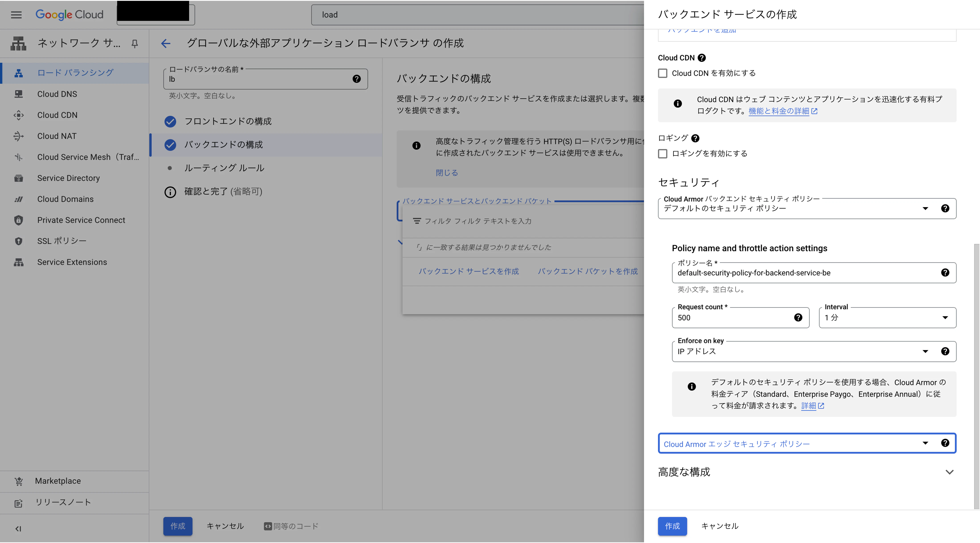
Task: Enable the ロギングを有効にする checkbox
Action: point(663,154)
